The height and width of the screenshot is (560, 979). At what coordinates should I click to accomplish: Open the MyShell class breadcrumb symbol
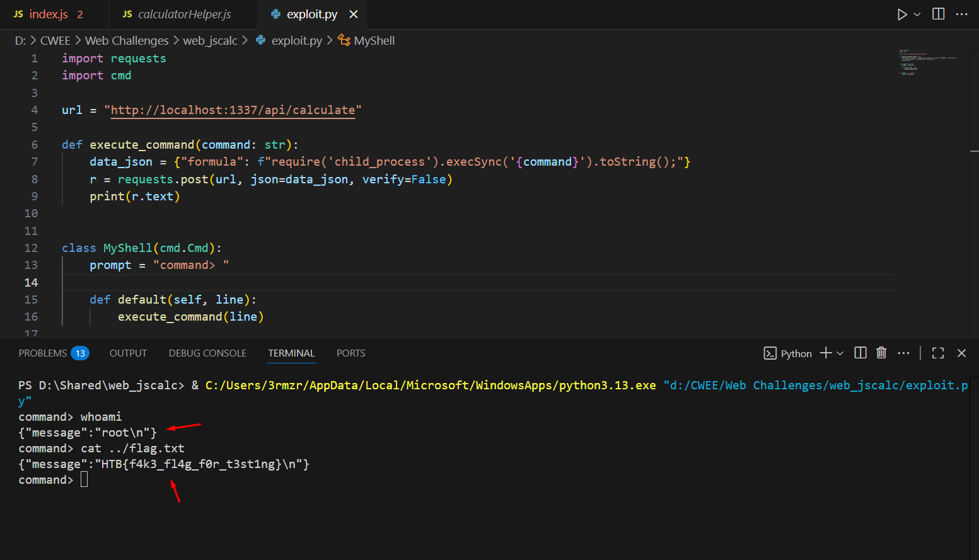click(374, 40)
